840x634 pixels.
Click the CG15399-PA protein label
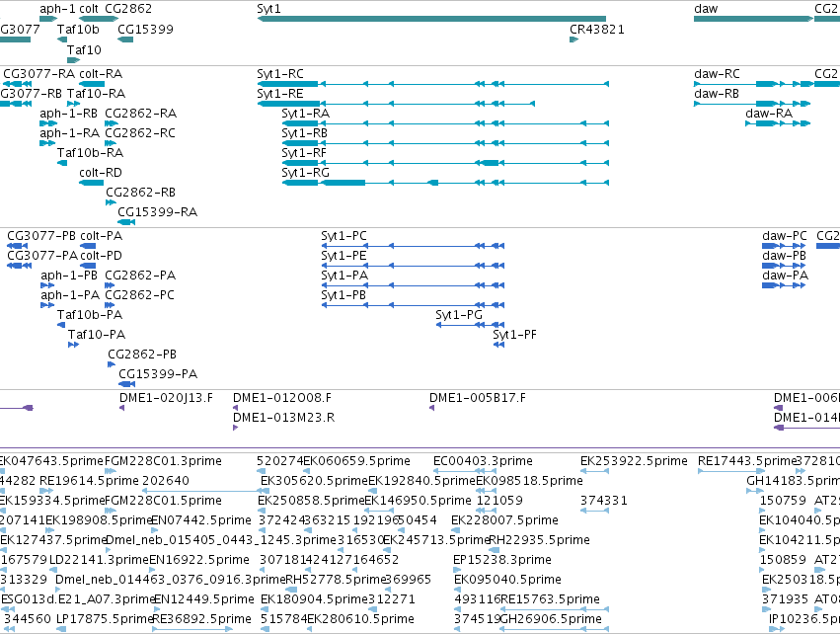point(158,374)
